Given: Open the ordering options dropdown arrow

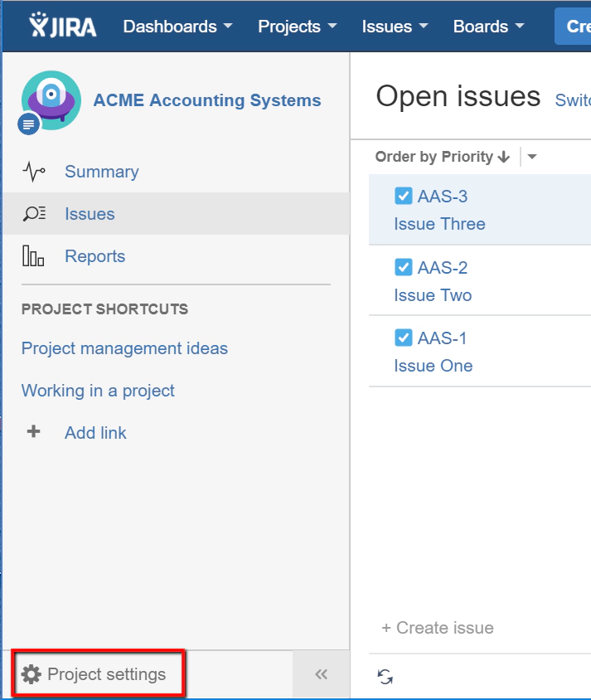Looking at the screenshot, I should (531, 156).
